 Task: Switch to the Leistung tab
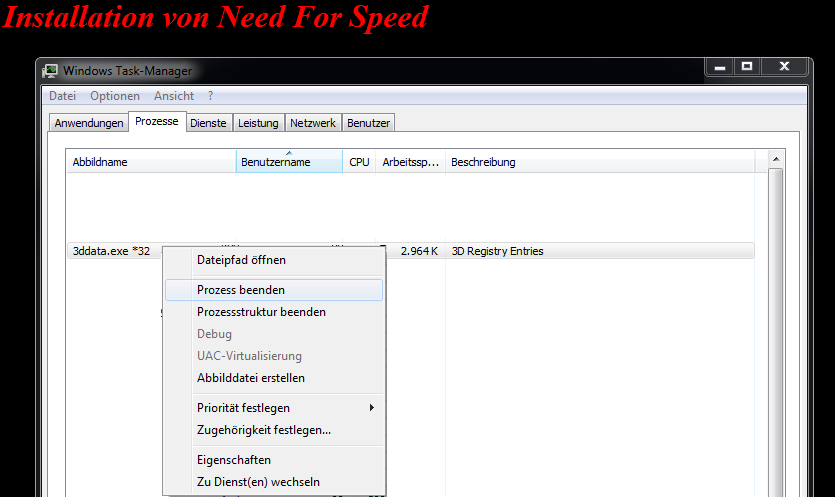click(x=258, y=123)
